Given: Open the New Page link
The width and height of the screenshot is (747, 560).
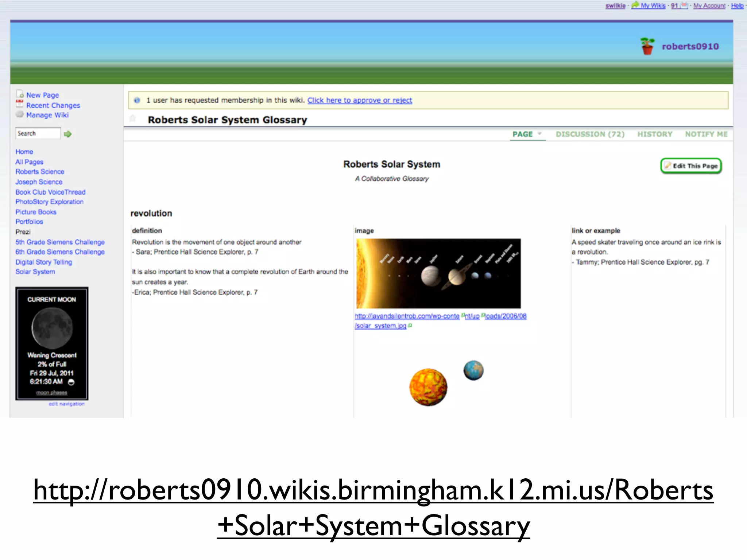Looking at the screenshot, I should point(42,95).
